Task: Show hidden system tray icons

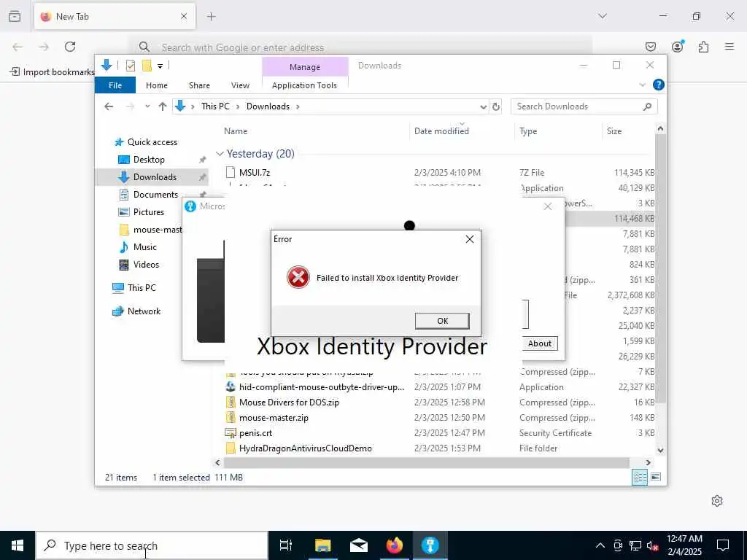Action: coord(600,545)
